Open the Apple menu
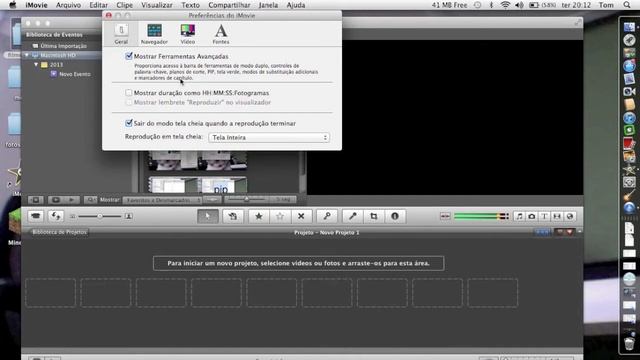 coord(13,5)
